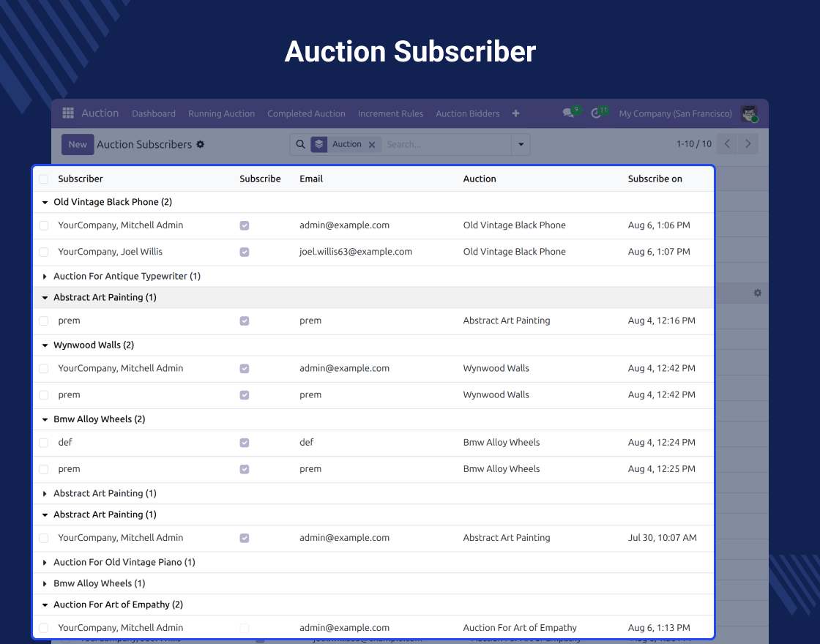Click the Auction For Art of Empathy auction cell

pos(520,627)
